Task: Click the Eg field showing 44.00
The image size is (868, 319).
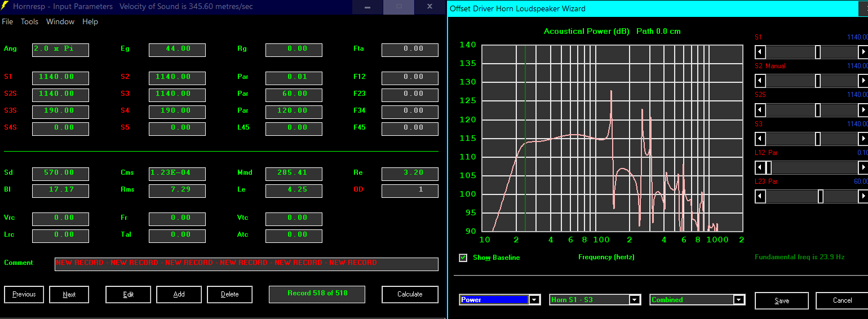Action: coord(177,50)
